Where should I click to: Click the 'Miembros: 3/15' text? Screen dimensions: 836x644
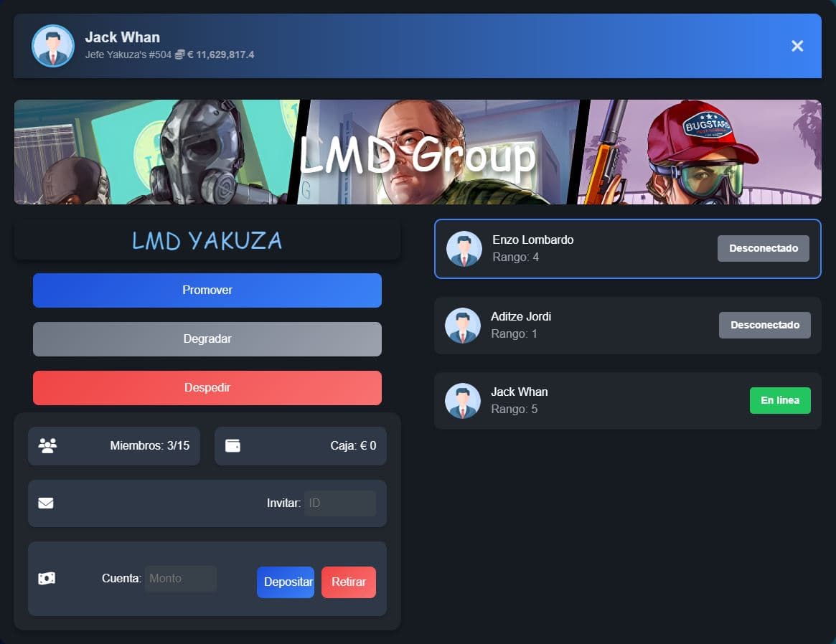[150, 446]
